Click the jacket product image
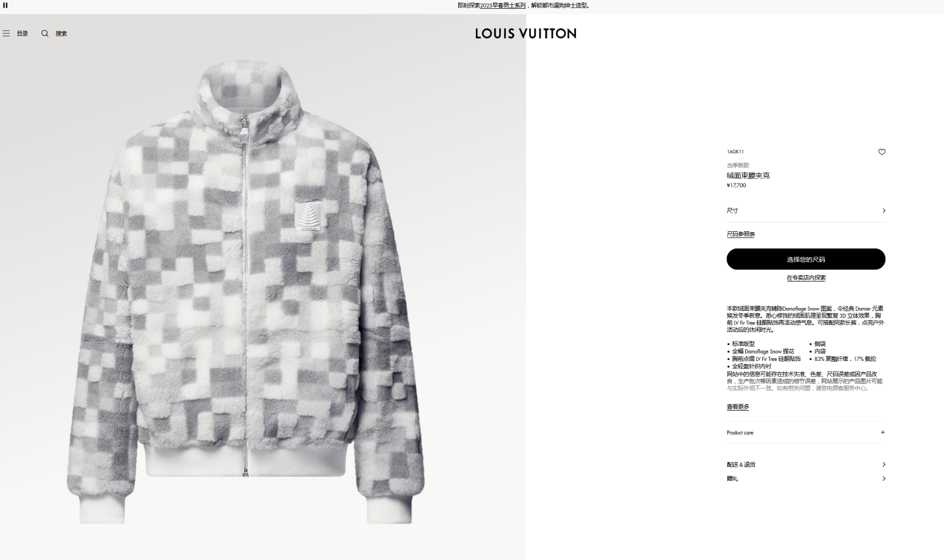The height and width of the screenshot is (560, 944). 245,292
